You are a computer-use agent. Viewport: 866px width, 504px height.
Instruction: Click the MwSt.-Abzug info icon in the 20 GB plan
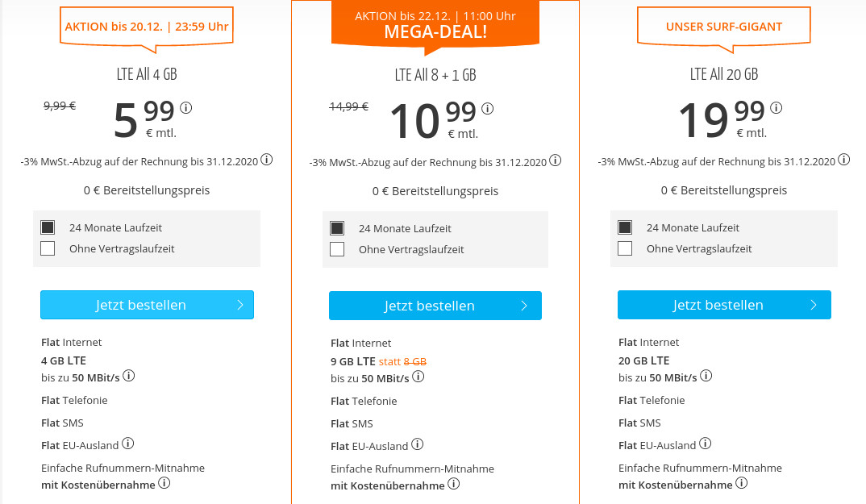click(x=844, y=160)
